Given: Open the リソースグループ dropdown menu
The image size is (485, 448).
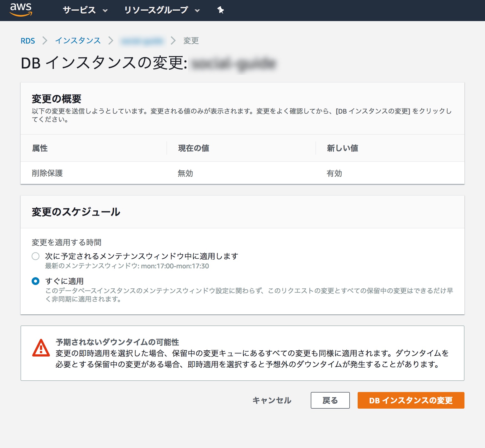Looking at the screenshot, I should [157, 10].
